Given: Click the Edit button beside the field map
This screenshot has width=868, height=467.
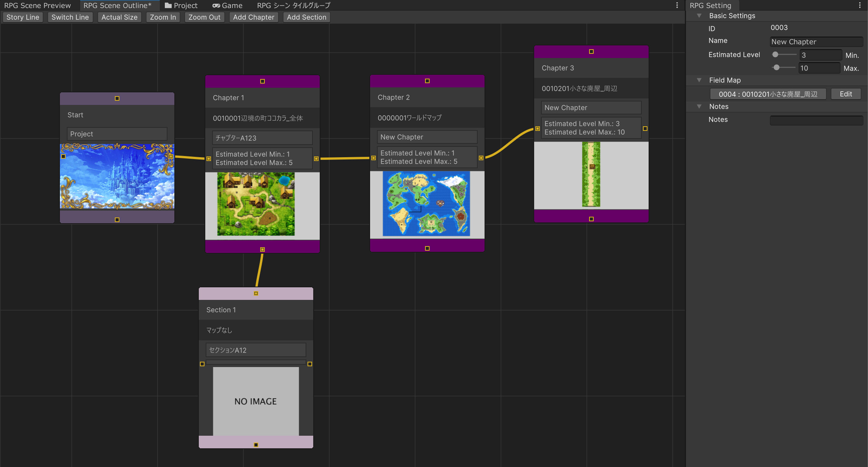Looking at the screenshot, I should (846, 93).
